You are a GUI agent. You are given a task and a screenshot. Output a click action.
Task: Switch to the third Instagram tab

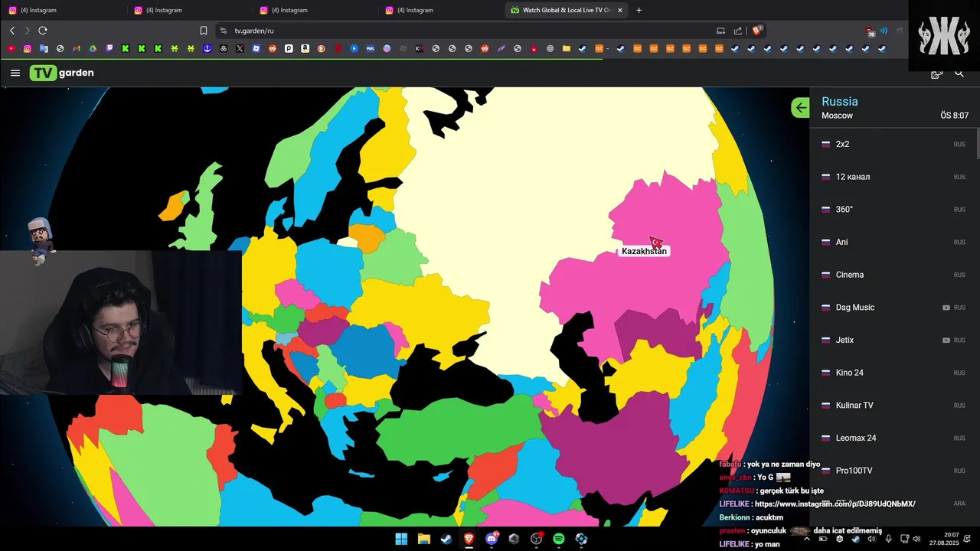(314, 10)
